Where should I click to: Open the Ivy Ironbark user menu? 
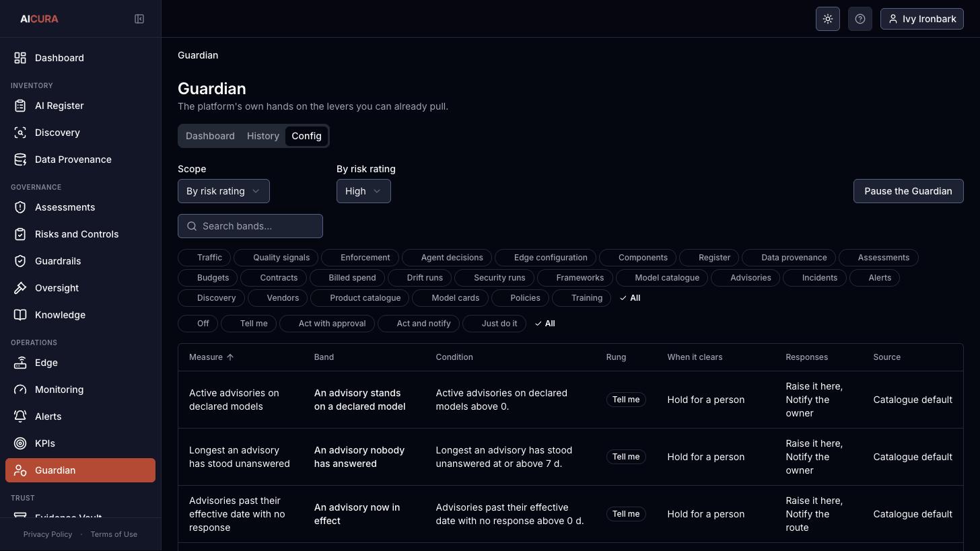tap(922, 19)
